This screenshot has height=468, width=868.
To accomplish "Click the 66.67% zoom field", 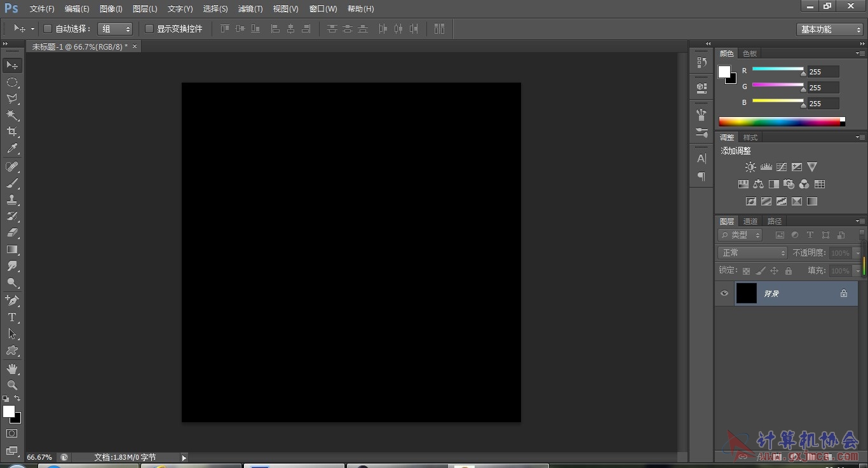I will pyautogui.click(x=39, y=457).
